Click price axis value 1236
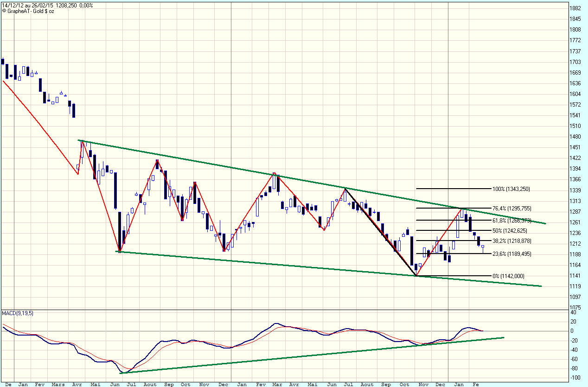Image resolution: width=588 pixels, height=387 pixels. [575, 233]
